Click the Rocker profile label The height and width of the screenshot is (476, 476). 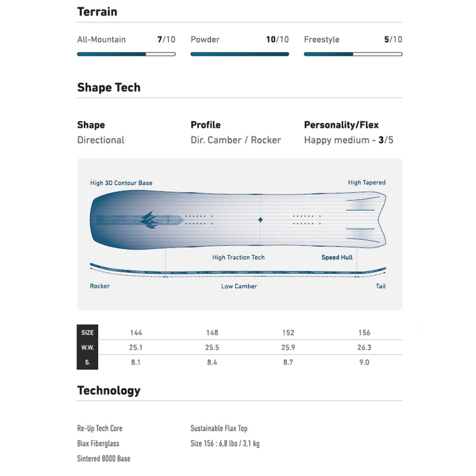tap(100, 286)
